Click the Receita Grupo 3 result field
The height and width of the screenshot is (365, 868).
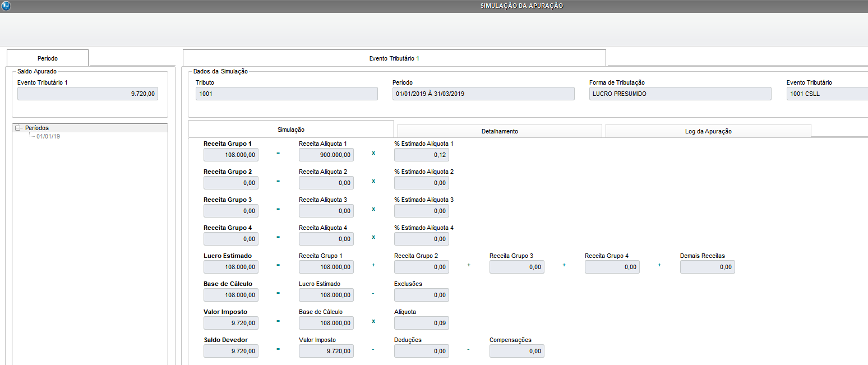coord(231,211)
